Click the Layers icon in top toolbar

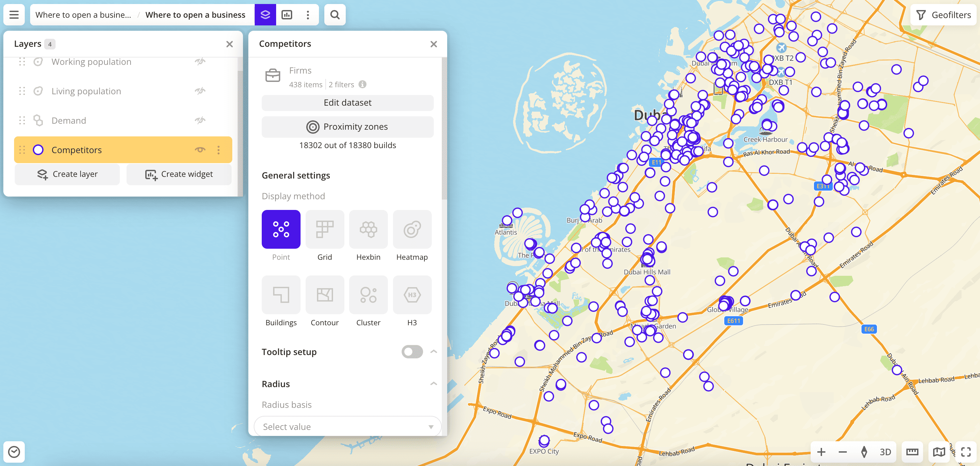pyautogui.click(x=265, y=15)
